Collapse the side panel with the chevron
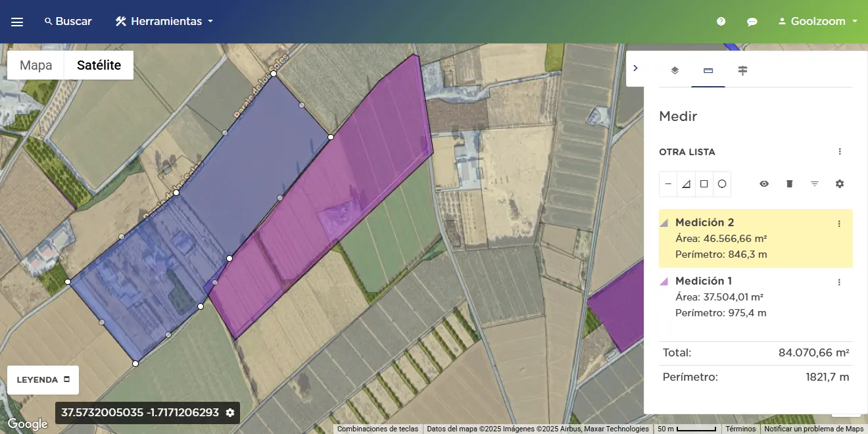This screenshot has height=434, width=868. [635, 68]
